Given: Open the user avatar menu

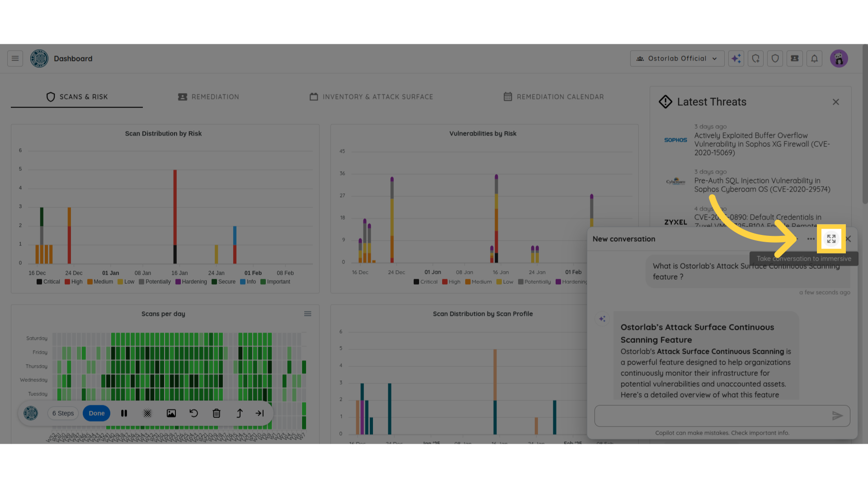Looking at the screenshot, I should [x=839, y=58].
